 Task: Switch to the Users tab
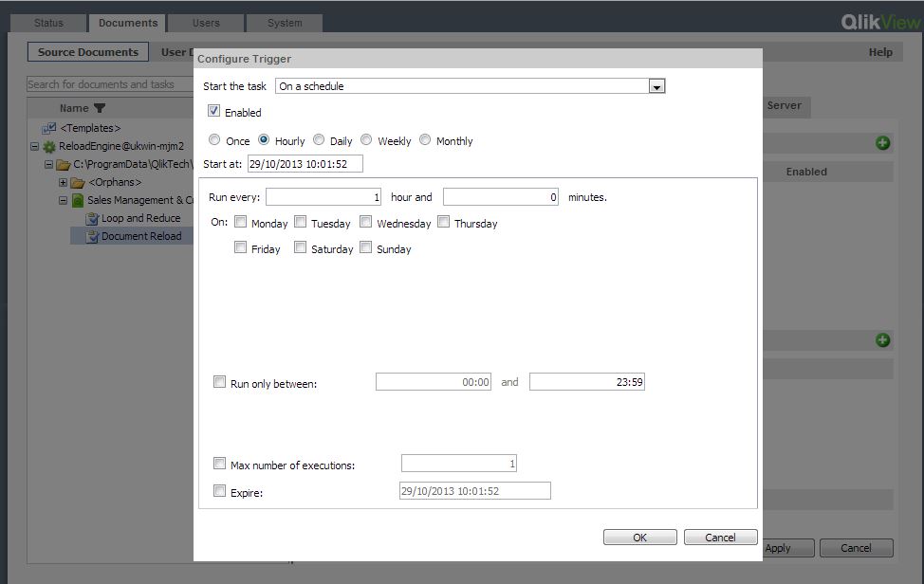point(206,23)
